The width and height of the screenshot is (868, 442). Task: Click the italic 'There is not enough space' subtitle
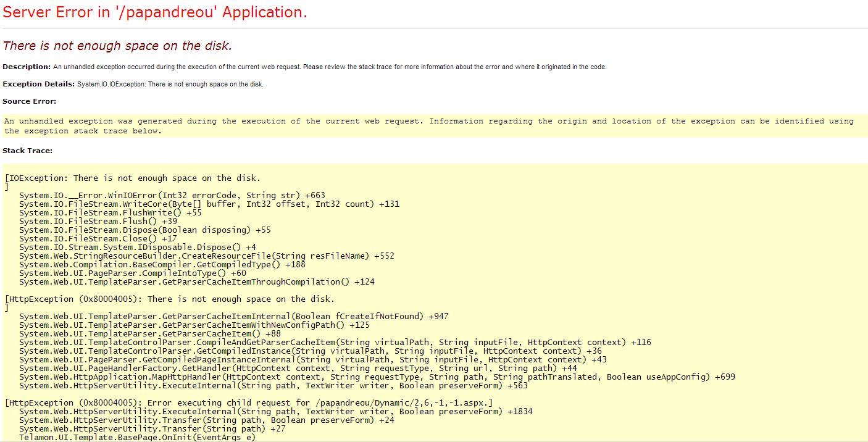[117, 46]
